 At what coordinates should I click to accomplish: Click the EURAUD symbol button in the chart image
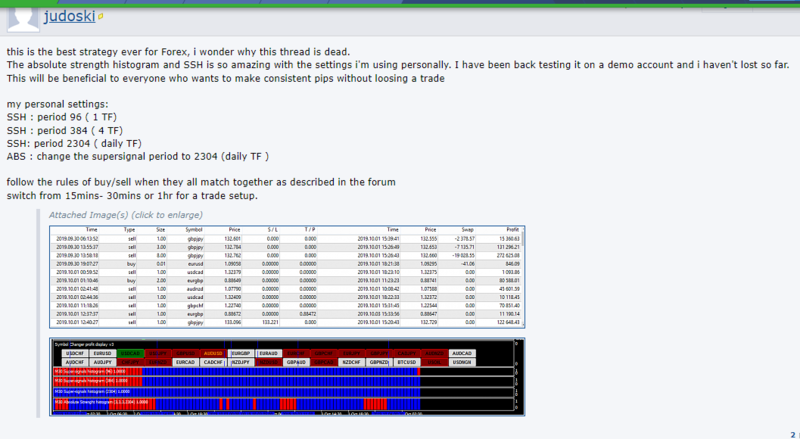pos(269,353)
